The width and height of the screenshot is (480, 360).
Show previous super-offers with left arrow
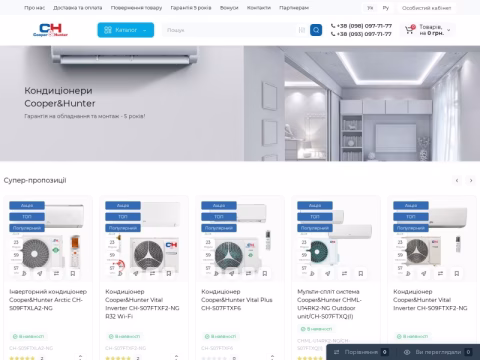coord(457,180)
